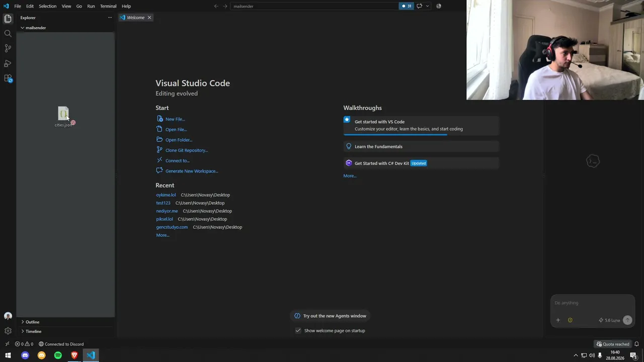Viewport: 644px width, 362px height.
Task: Click the notifications bell in the status bar
Action: click(x=636, y=344)
